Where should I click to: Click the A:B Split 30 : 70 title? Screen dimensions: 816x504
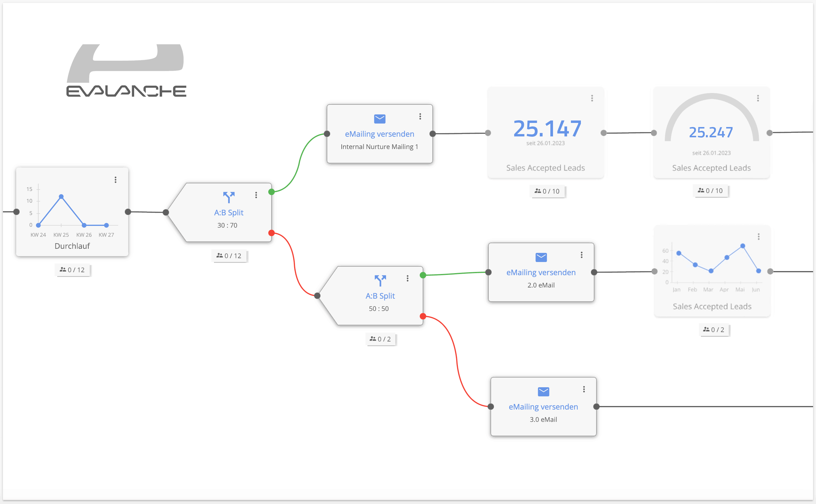tap(228, 212)
